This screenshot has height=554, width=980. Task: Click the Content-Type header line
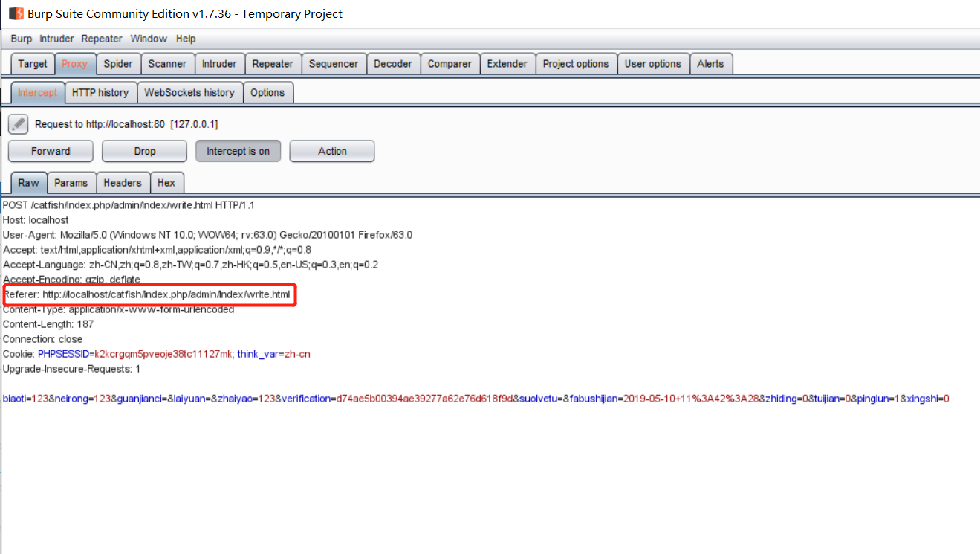119,309
